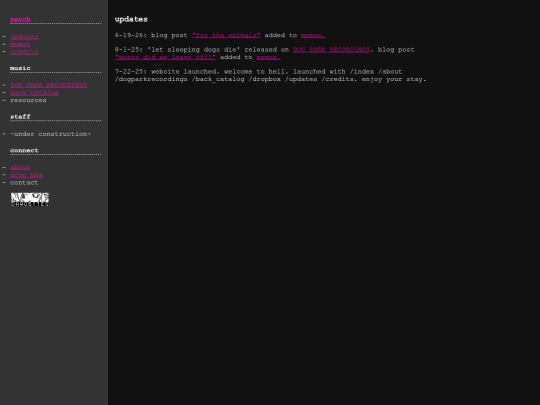The height and width of the screenshot is (405, 540).
Task: Click the 'staff' sidebar heading
Action: coord(20,117)
